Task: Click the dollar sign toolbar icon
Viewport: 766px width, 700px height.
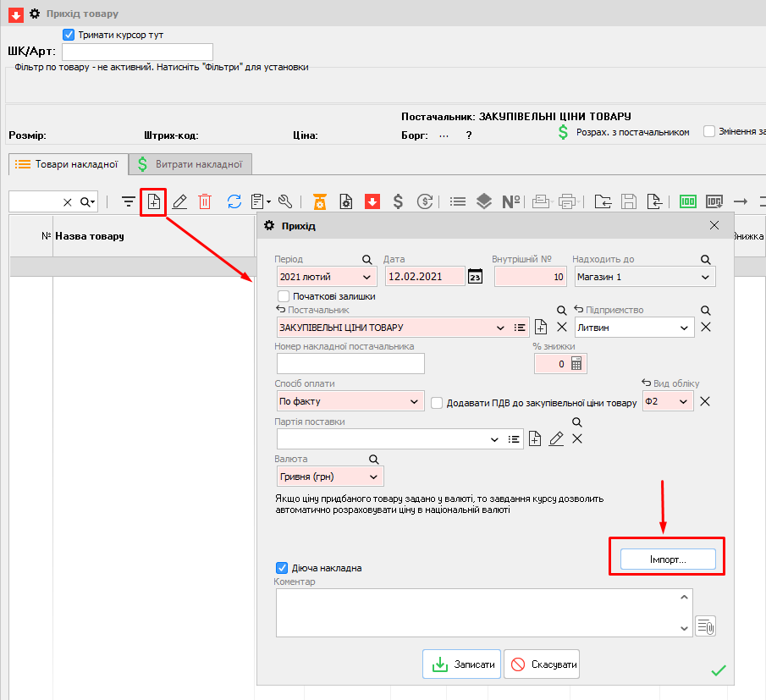Action: pos(398,201)
